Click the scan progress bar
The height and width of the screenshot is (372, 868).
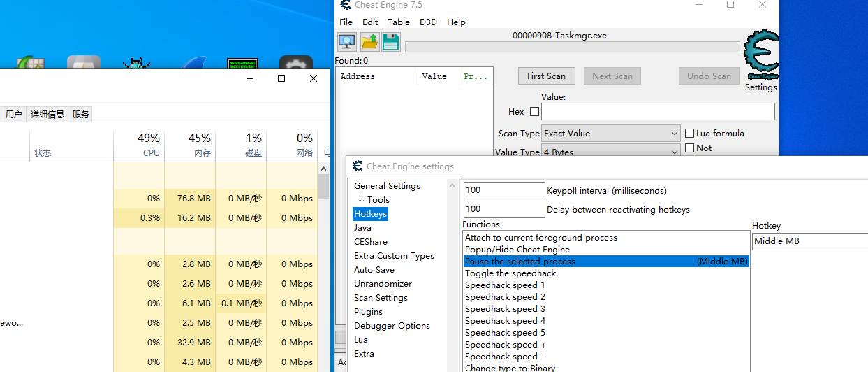[572, 47]
